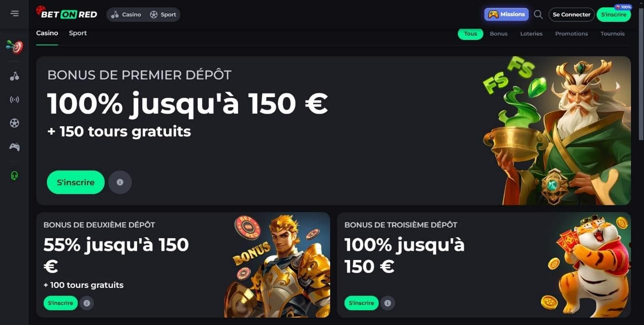This screenshot has height=325, width=644.
Task: Click the BetOnRed logo
Action: [66, 13]
